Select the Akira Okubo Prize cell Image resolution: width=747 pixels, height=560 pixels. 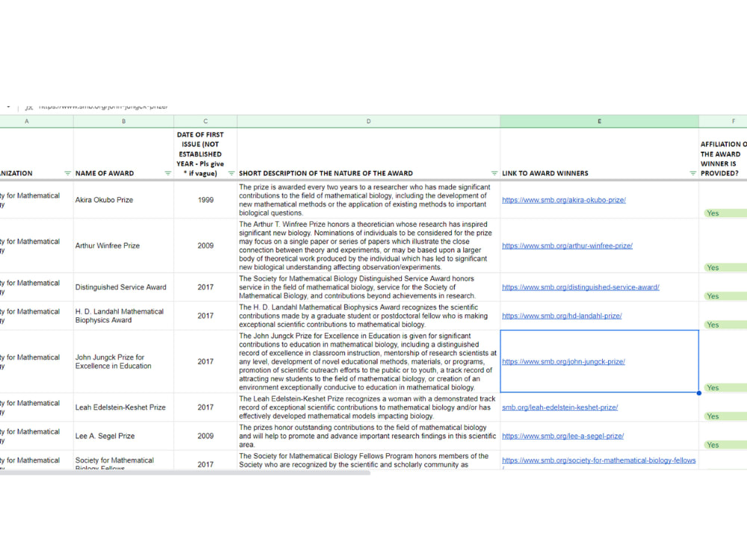[124, 200]
